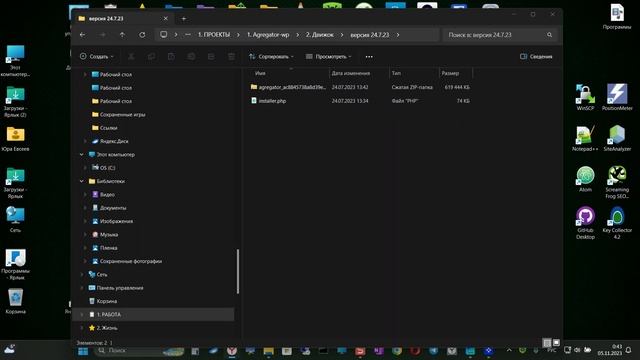Navigate to 1. Agregator-wp in breadcrumb

[x=268, y=35]
